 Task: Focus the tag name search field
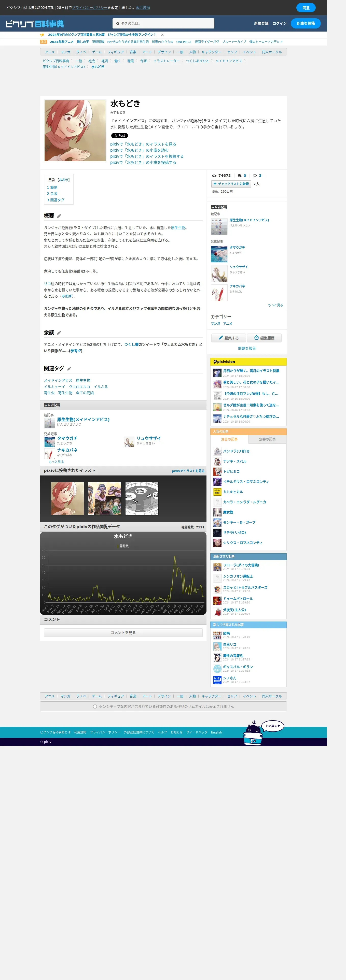(163, 24)
